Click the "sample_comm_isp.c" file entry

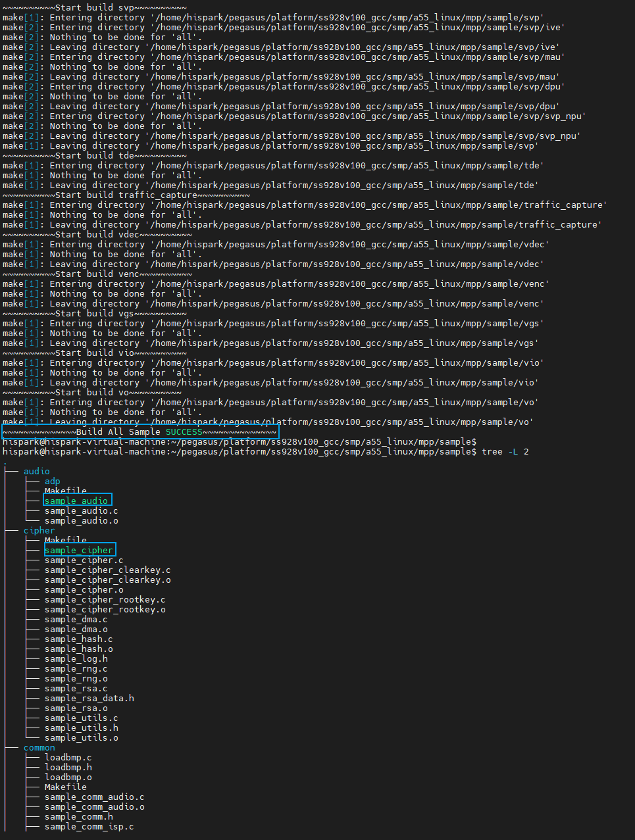[89, 826]
